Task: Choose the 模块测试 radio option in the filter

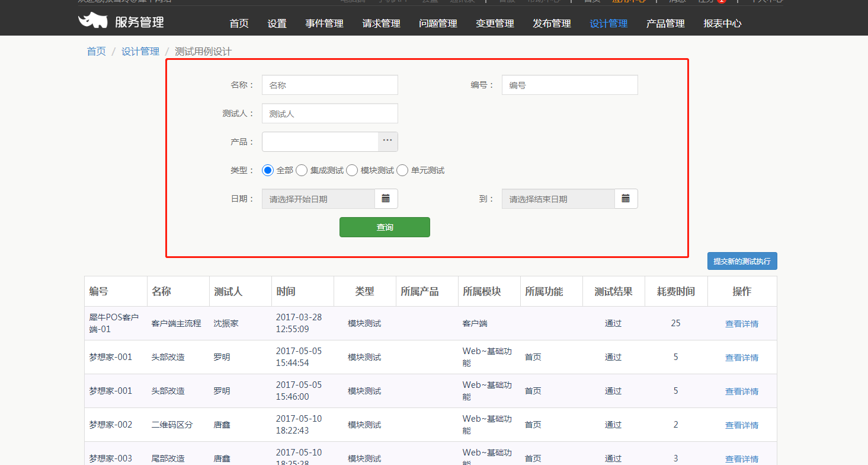Action: [x=352, y=170]
